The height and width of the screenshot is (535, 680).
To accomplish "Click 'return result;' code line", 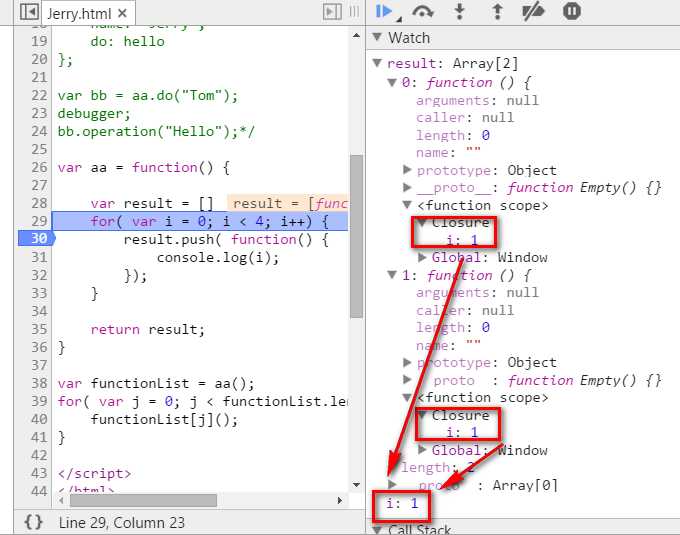I will tap(147, 329).
